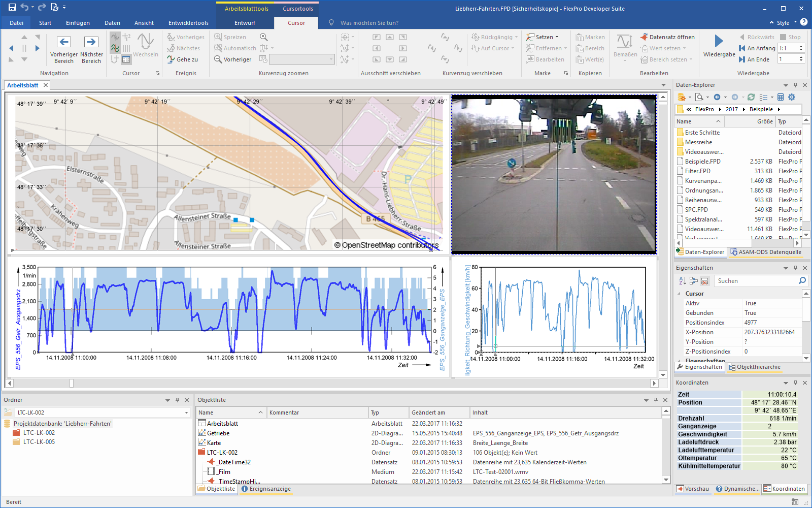Image resolution: width=812 pixels, height=508 pixels.
Task: Click the categorize icon in Eigenschaften toolbar
Action: coord(693,281)
